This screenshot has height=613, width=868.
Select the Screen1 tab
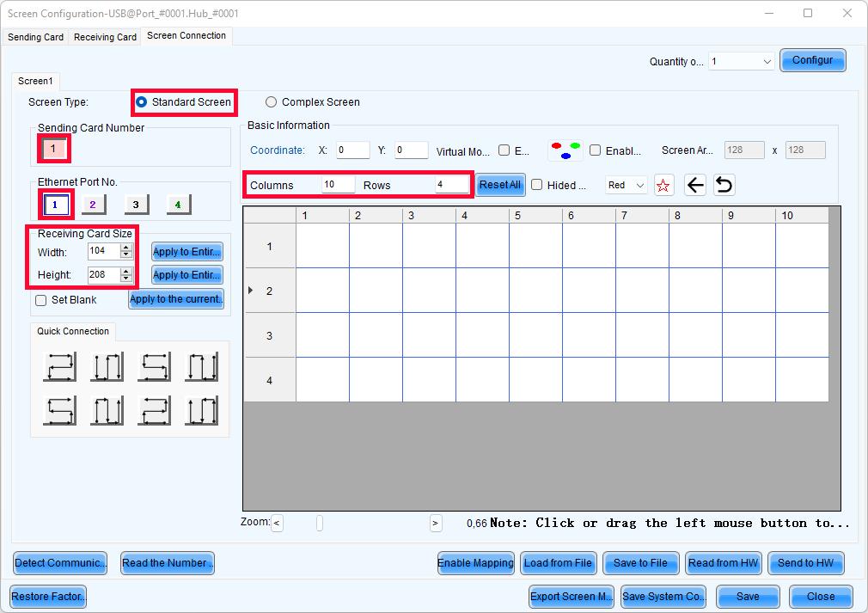(35, 81)
